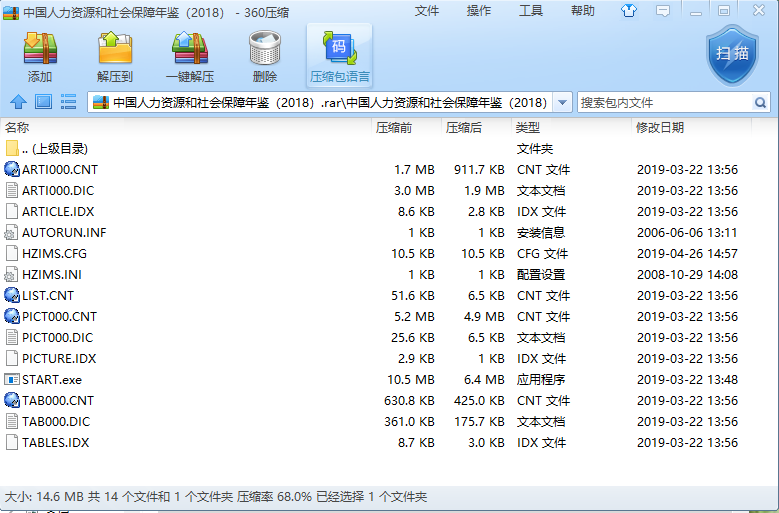Click the 2008-10-29 14:08 date cell
Image resolution: width=779 pixels, height=513 pixels.
tap(687, 275)
